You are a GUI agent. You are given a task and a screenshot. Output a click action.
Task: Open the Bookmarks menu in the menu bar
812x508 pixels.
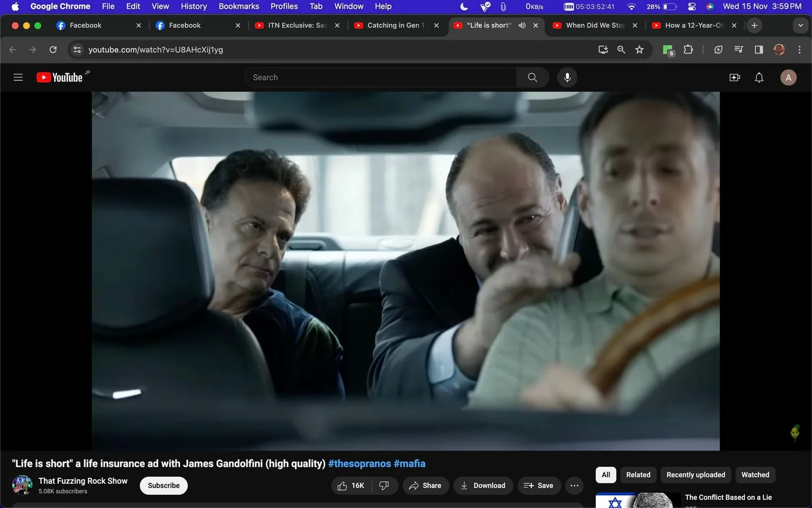pyautogui.click(x=238, y=6)
